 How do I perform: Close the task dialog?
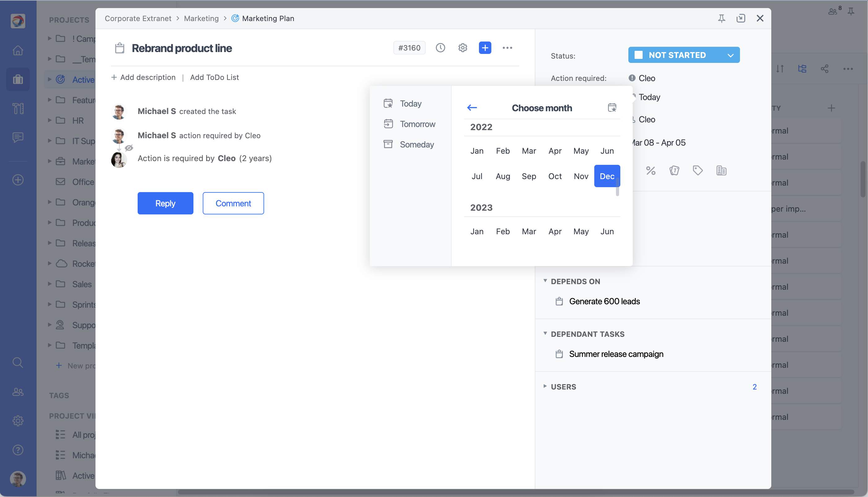760,18
